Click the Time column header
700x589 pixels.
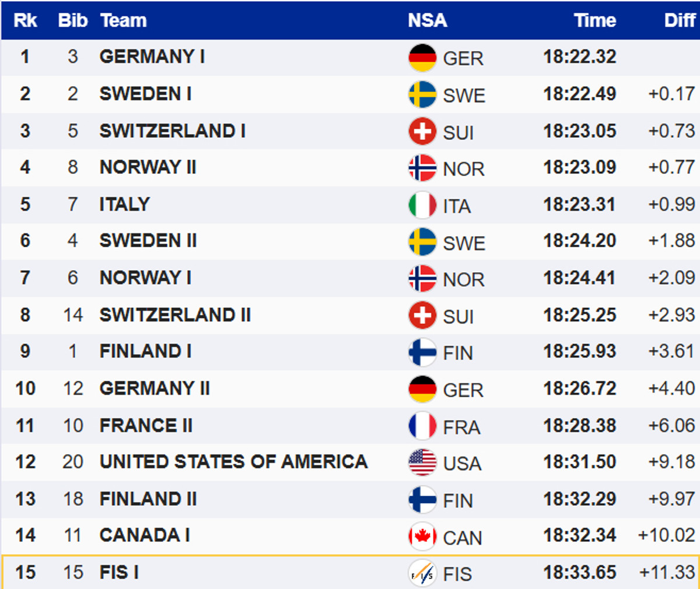[x=594, y=20]
